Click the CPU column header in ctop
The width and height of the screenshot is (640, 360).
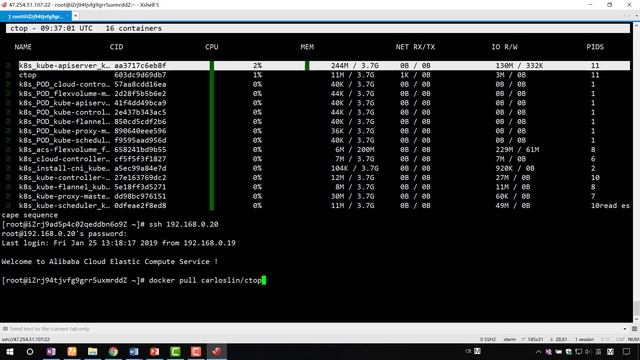click(211, 47)
